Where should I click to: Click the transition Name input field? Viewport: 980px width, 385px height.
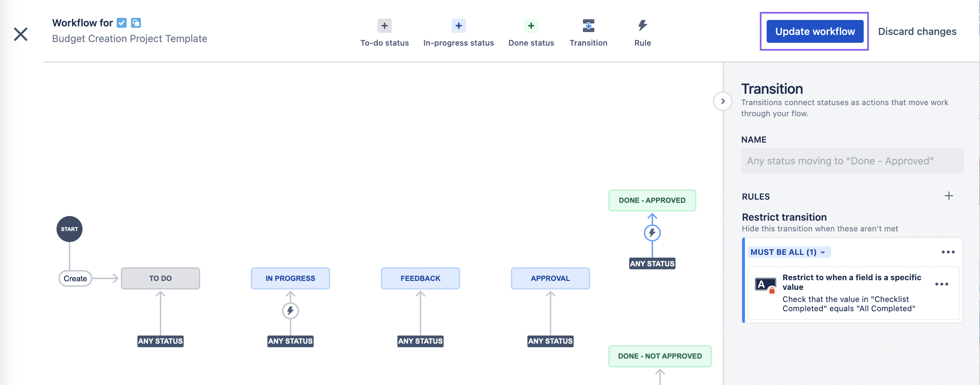[852, 161]
